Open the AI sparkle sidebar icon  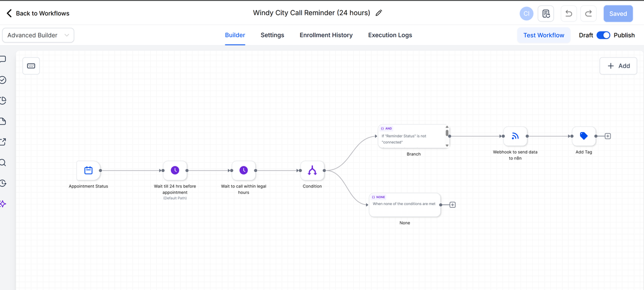click(x=3, y=204)
